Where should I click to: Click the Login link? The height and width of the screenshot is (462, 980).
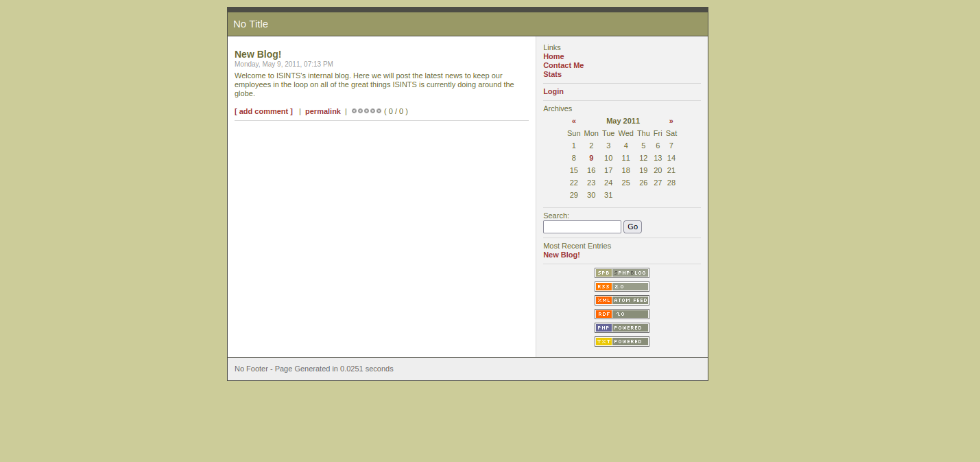(x=553, y=91)
